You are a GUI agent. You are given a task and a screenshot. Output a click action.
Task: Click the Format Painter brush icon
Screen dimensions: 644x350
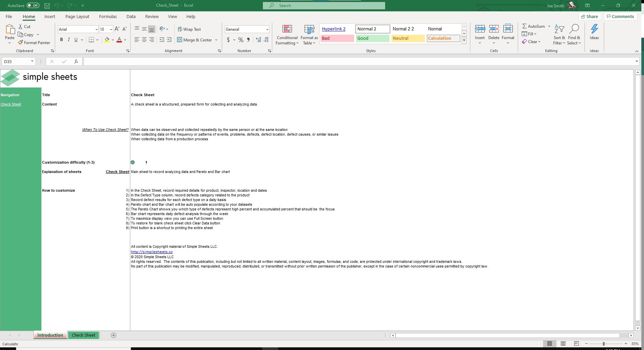(20, 42)
